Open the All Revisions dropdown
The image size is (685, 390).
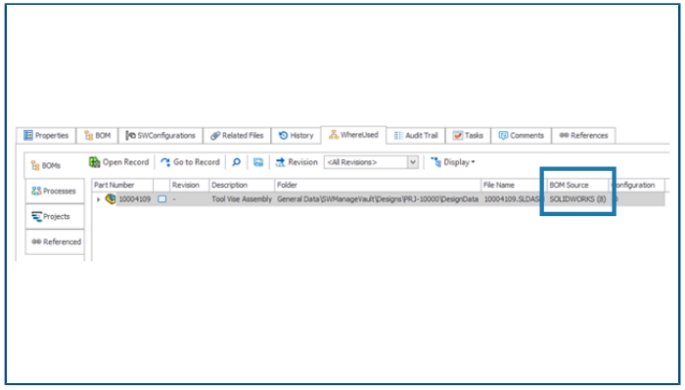[x=413, y=162]
